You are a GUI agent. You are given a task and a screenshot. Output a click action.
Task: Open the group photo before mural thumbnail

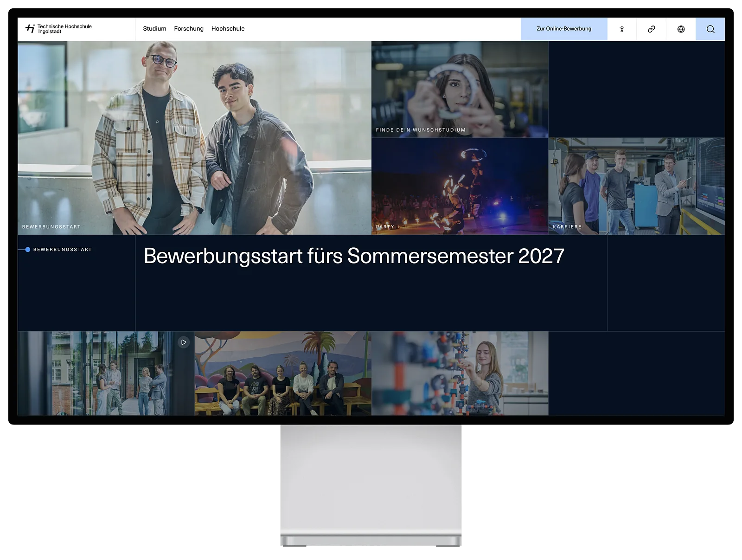click(283, 373)
